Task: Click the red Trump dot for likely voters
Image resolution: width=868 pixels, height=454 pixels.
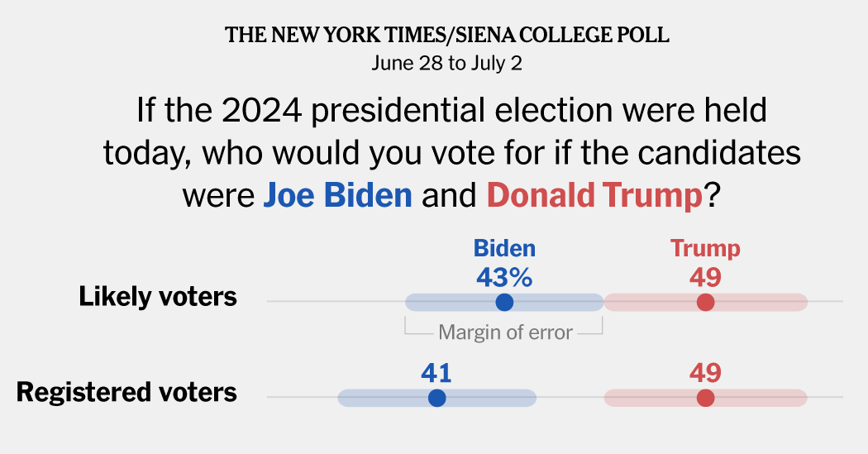Action: 705,303
